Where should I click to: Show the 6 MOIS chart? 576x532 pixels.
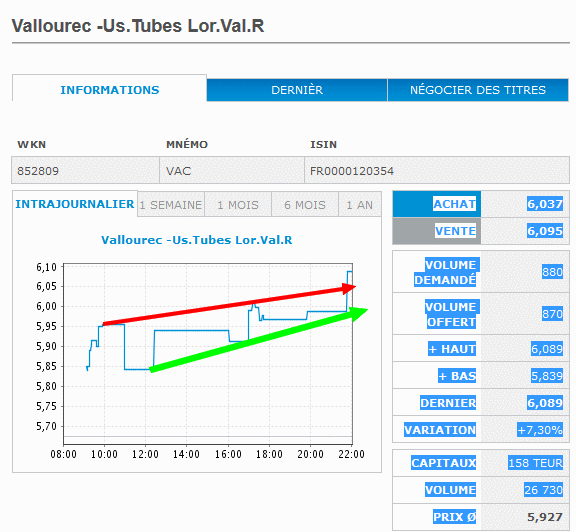(x=305, y=205)
